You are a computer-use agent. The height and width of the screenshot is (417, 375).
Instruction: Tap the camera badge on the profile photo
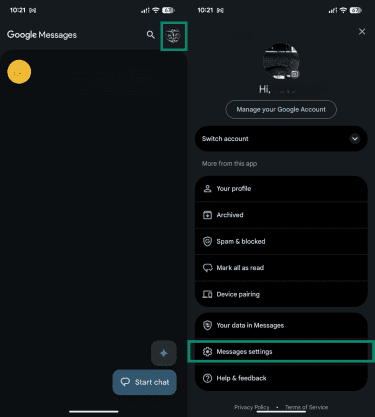click(295, 74)
